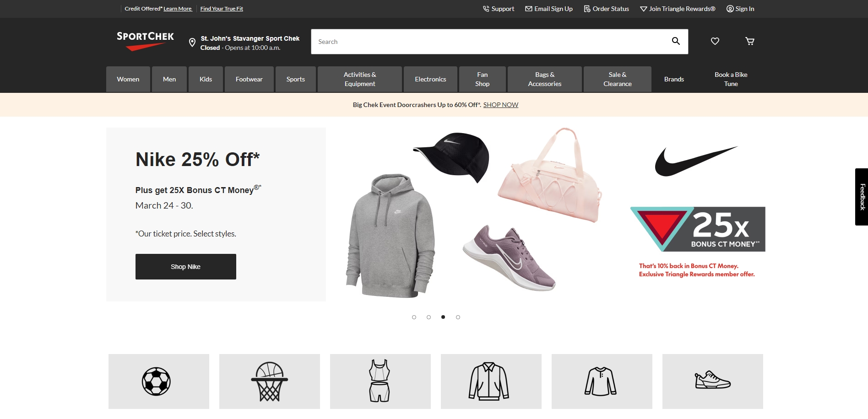Image resolution: width=868 pixels, height=419 pixels.
Task: Click the store location pin icon
Action: pyautogui.click(x=192, y=43)
